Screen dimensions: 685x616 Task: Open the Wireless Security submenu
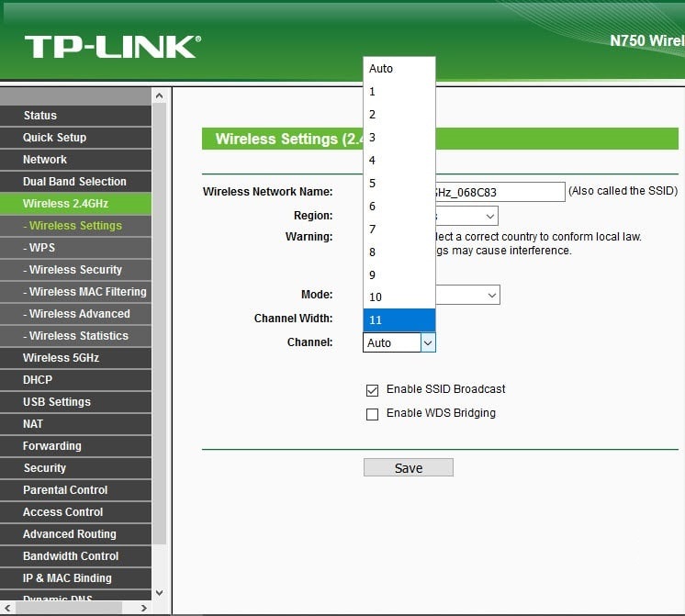(x=75, y=270)
